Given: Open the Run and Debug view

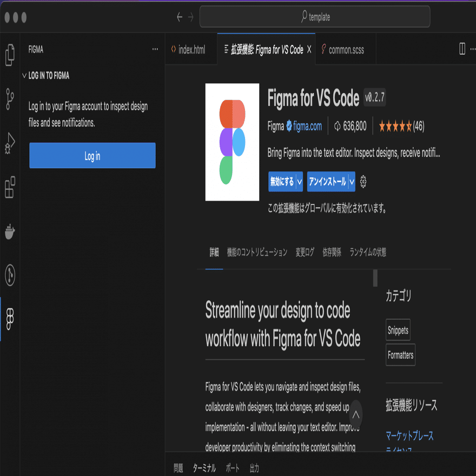Looking at the screenshot, I should click(10, 143).
